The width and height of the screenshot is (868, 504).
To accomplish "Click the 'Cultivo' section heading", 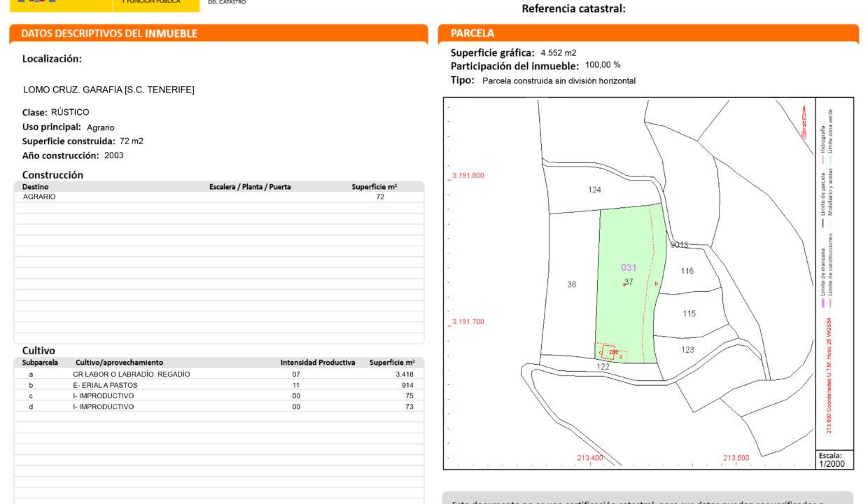I will [38, 351].
